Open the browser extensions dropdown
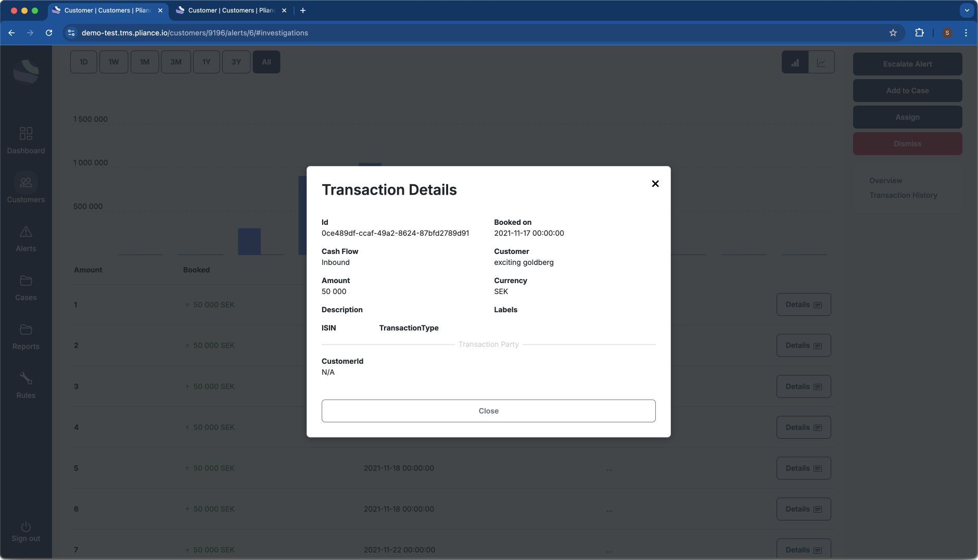The height and width of the screenshot is (560, 978). tap(920, 32)
